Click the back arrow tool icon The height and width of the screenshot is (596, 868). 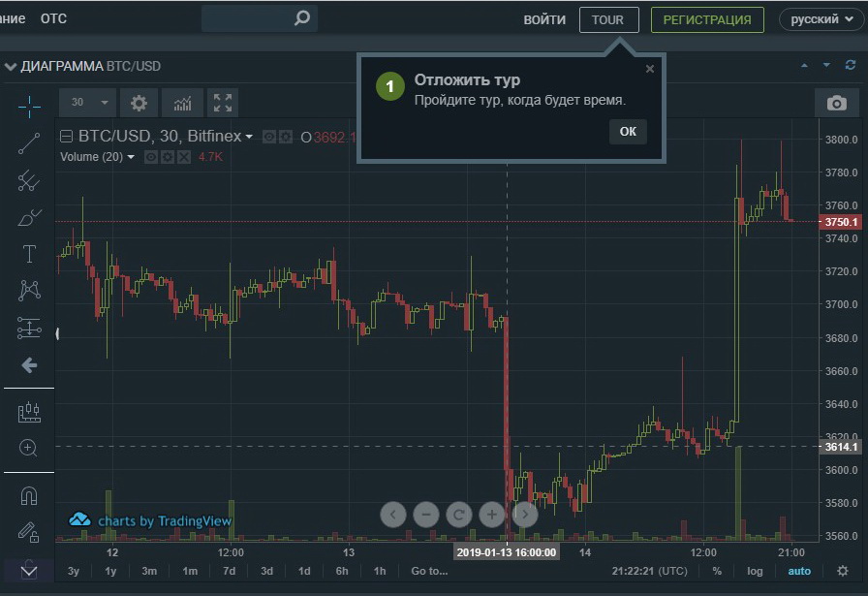[29, 365]
